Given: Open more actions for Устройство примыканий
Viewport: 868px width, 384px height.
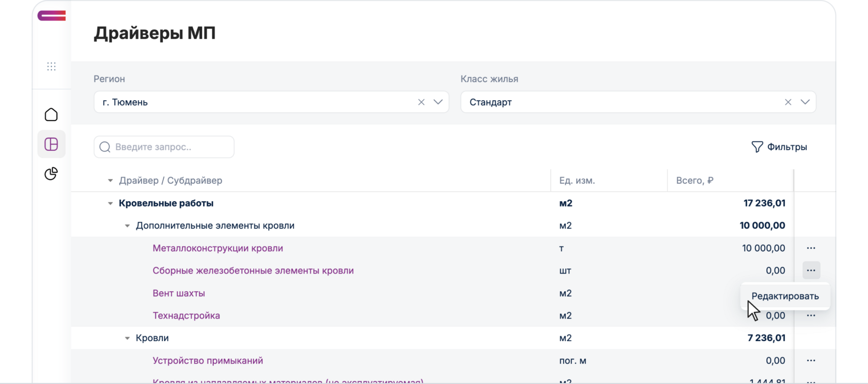Looking at the screenshot, I should (x=811, y=361).
